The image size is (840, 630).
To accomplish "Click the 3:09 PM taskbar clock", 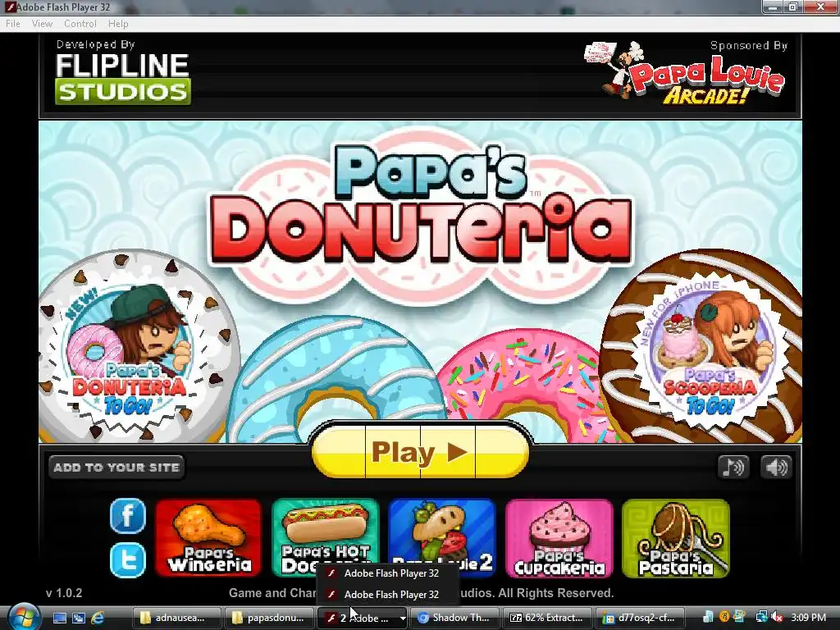I will [x=808, y=618].
